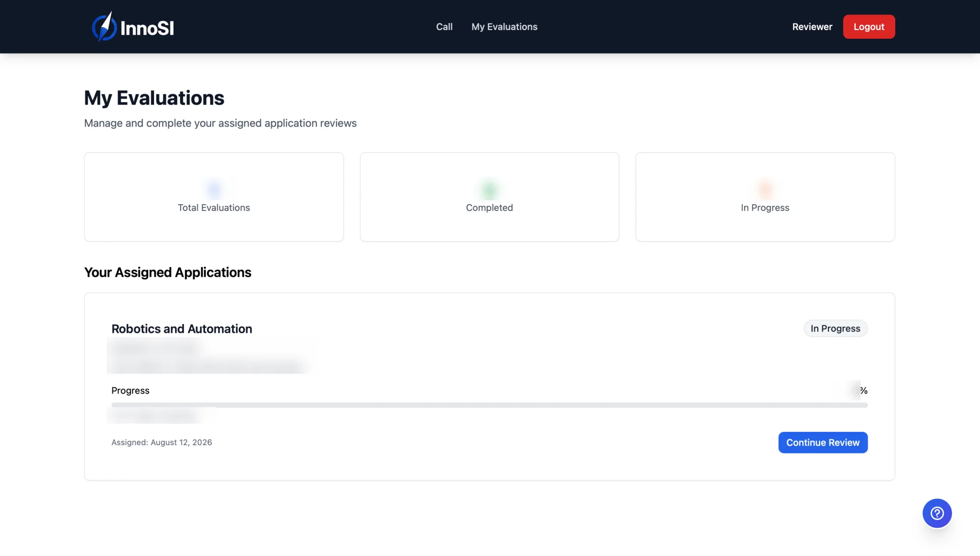This screenshot has height=556, width=980.
Task: Click the Your Assigned Applications heading
Action: point(167,272)
